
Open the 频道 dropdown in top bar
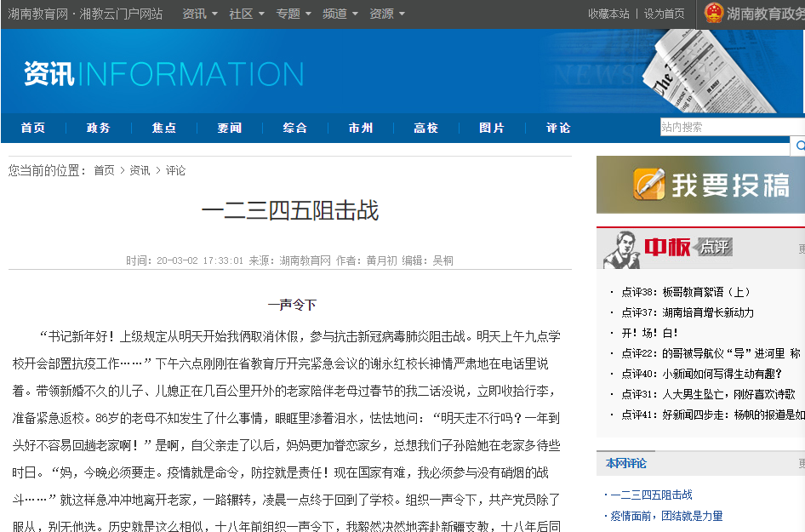(x=340, y=14)
